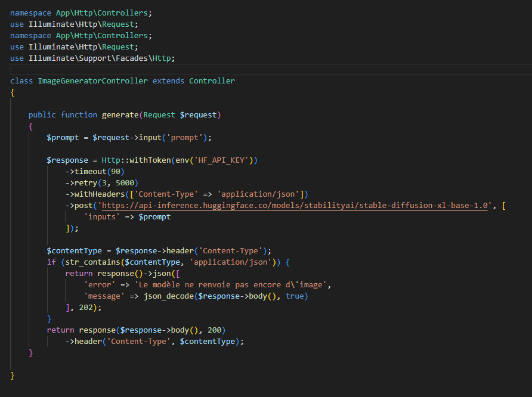Image resolution: width=532 pixels, height=397 pixels.
Task: Click the 'message' array key
Action: coord(104,296)
